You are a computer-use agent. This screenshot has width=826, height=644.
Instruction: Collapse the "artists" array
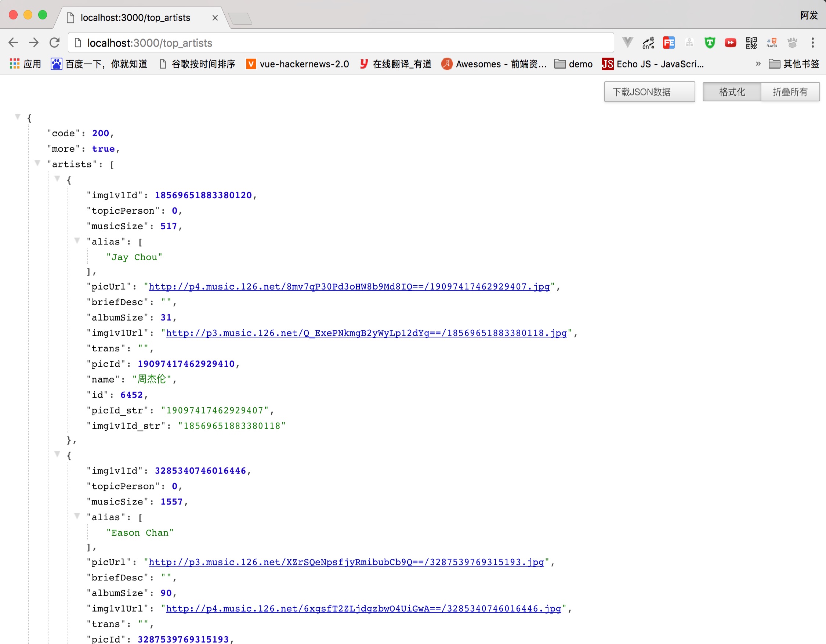point(37,163)
